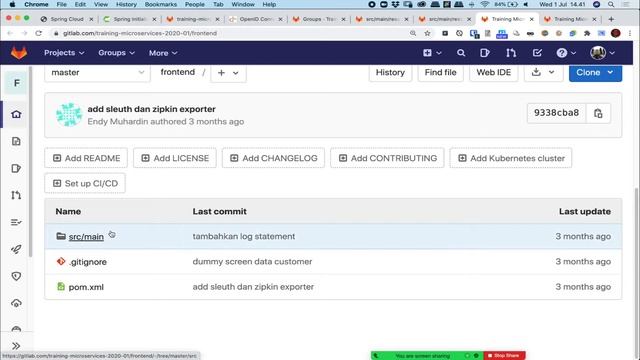Open Issues icon in left sidebar
640x360 pixels.
pos(16,168)
